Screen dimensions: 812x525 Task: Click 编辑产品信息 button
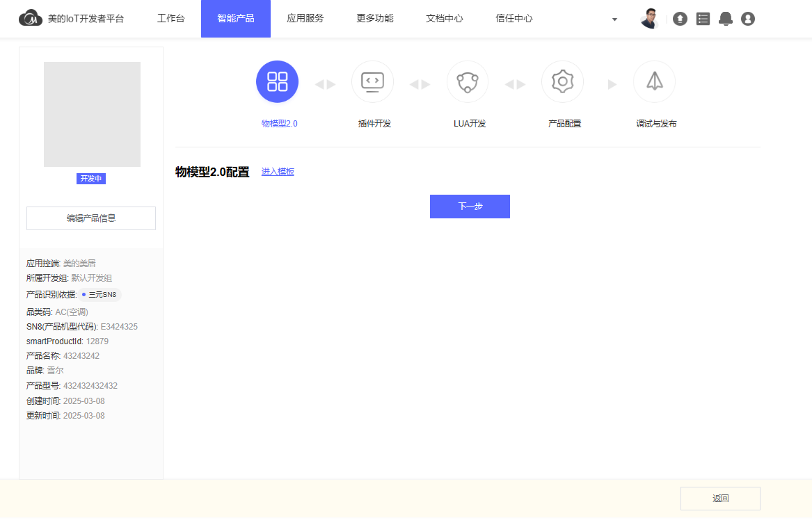[91, 218]
